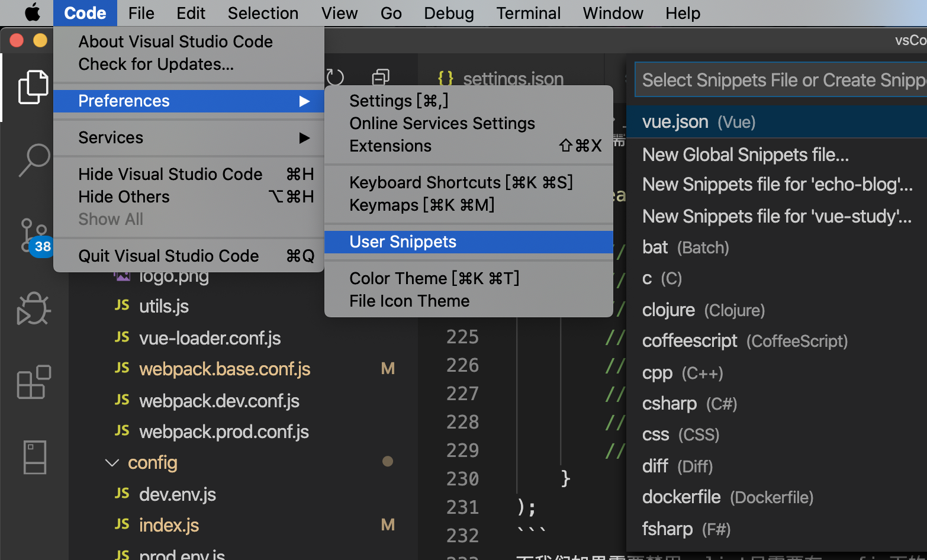927x560 pixels.
Task: Open the Help menu
Action: click(683, 13)
